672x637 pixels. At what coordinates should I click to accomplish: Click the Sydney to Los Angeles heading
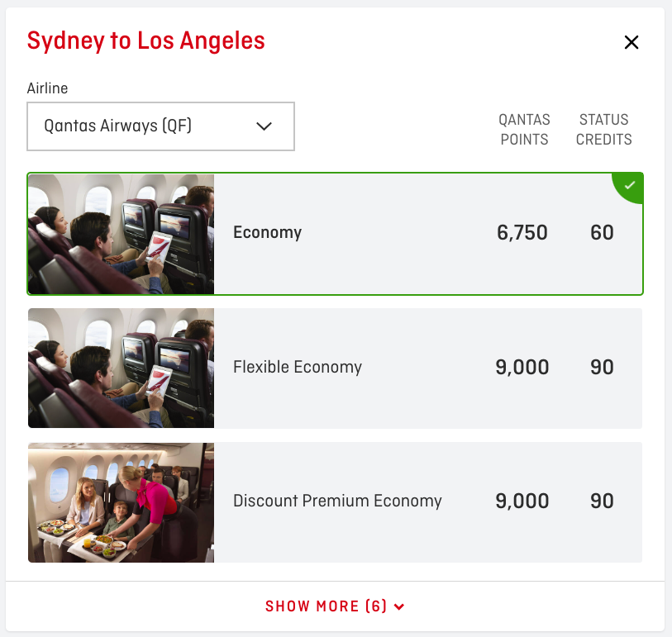146,40
